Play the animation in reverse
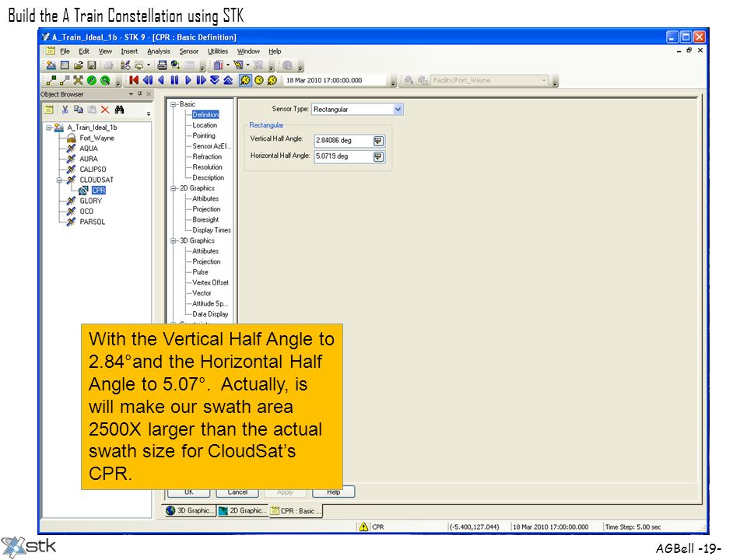Image resolution: width=747 pixels, height=560 pixels. pos(161,80)
